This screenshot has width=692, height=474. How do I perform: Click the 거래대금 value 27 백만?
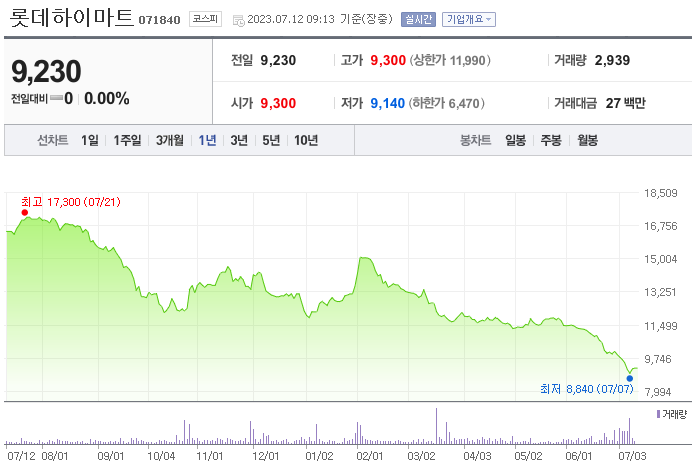[625, 103]
